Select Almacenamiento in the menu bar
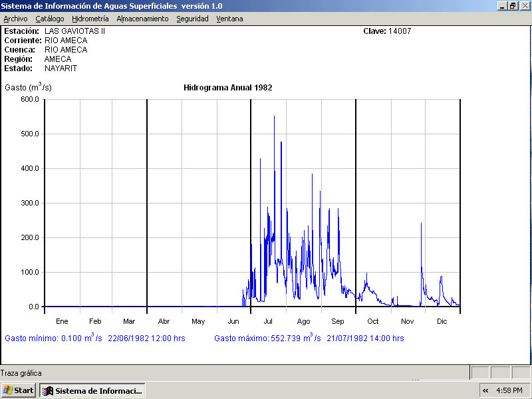Viewport: 532px width, 399px height. (142, 19)
